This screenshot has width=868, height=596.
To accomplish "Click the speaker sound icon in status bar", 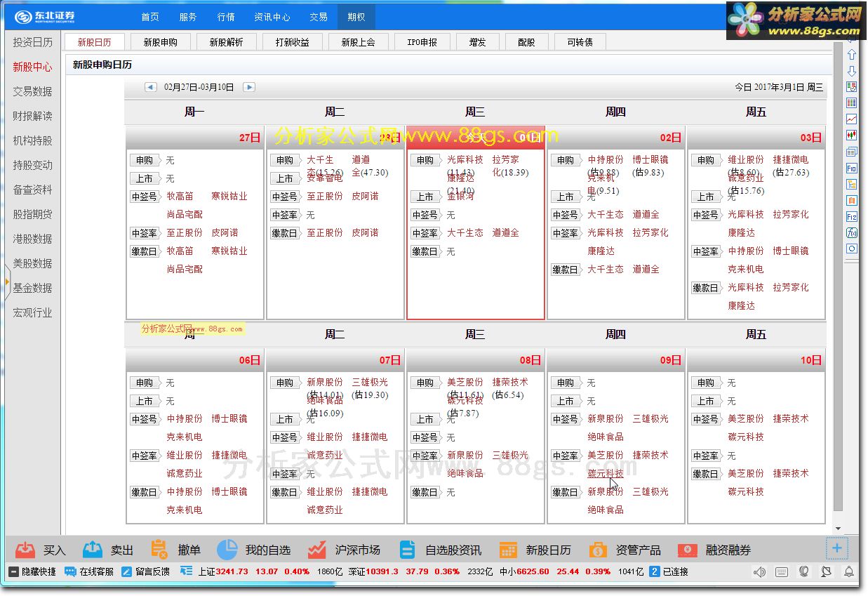I will point(760,572).
